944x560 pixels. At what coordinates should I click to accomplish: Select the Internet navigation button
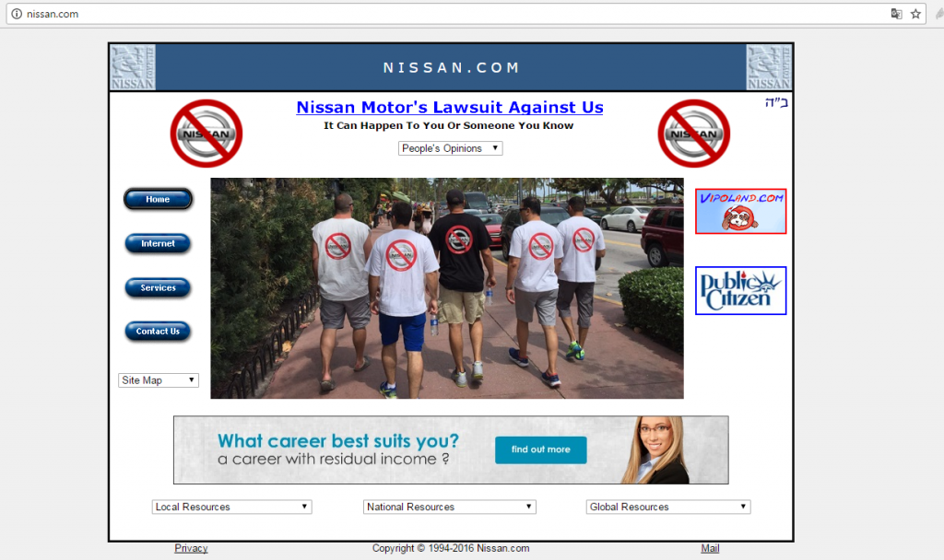point(158,243)
